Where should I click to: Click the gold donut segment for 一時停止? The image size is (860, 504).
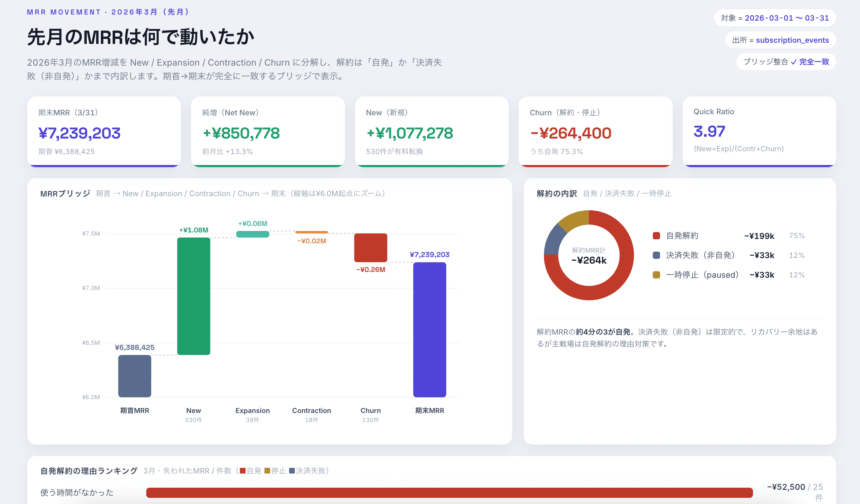pos(574,220)
